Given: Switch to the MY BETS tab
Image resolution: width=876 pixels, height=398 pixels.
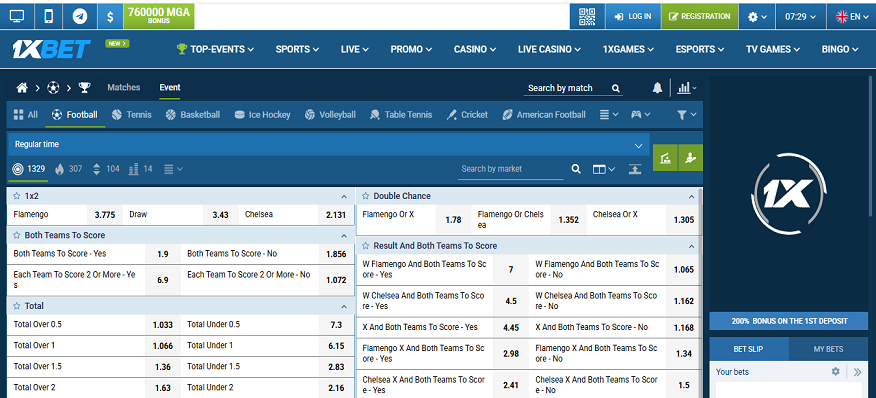Looking at the screenshot, I should coord(828,349).
